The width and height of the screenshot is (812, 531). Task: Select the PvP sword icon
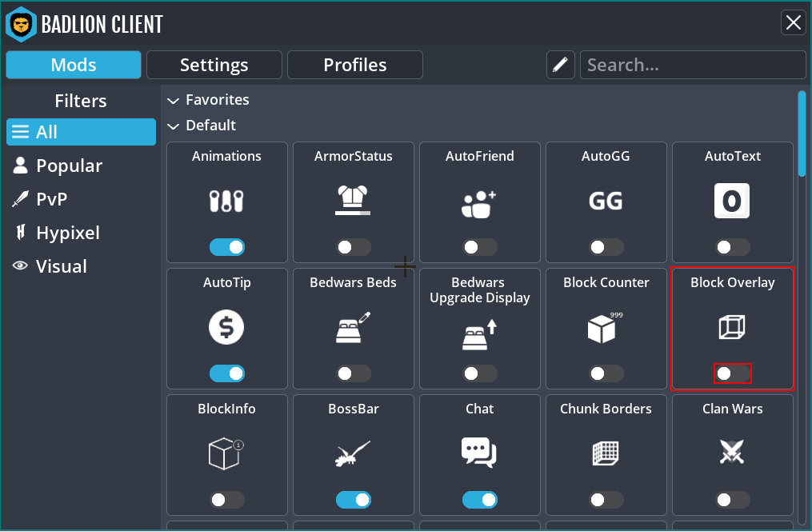pos(20,199)
